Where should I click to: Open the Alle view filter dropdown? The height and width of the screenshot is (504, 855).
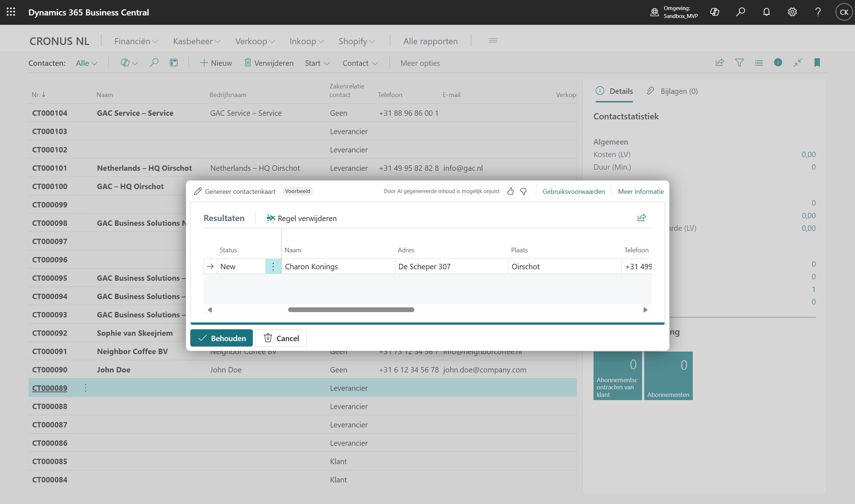click(x=87, y=63)
